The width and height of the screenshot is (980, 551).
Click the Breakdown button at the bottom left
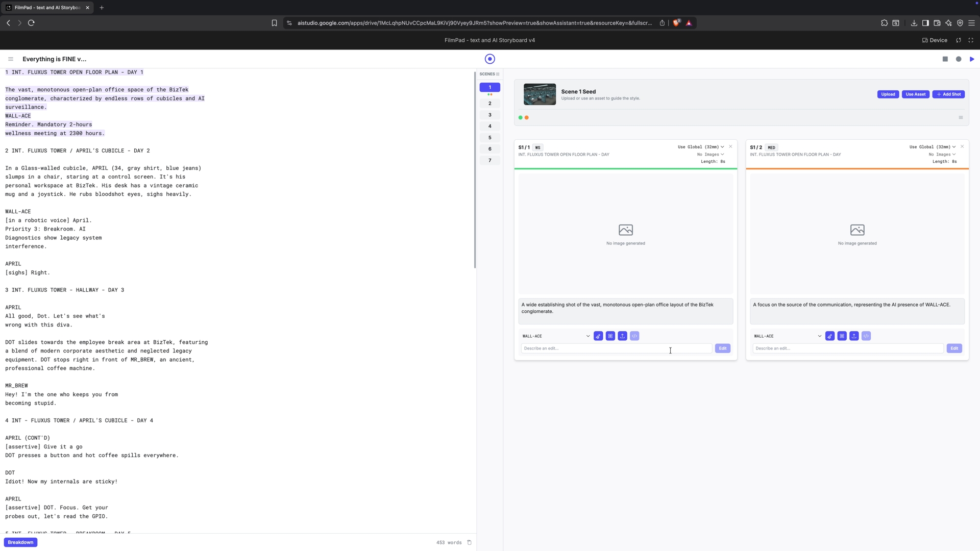(20, 542)
